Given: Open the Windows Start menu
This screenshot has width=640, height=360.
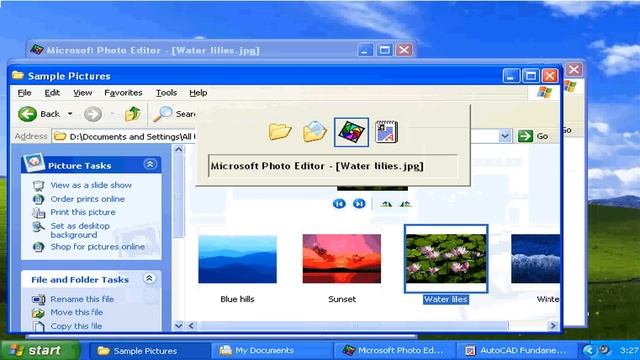Looking at the screenshot, I should tap(40, 350).
